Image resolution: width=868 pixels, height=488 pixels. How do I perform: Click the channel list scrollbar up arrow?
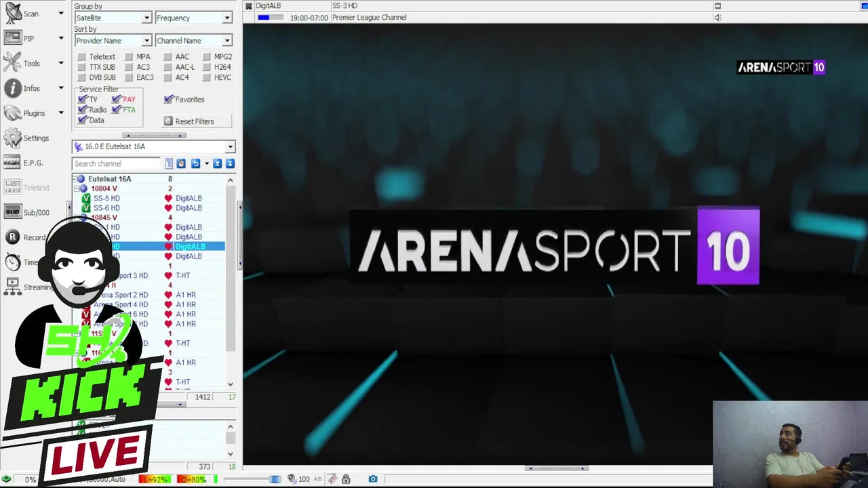pyautogui.click(x=231, y=180)
